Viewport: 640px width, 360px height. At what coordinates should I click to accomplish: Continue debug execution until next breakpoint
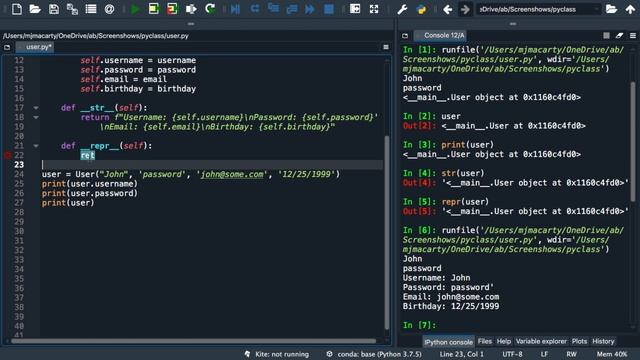(x=310, y=9)
